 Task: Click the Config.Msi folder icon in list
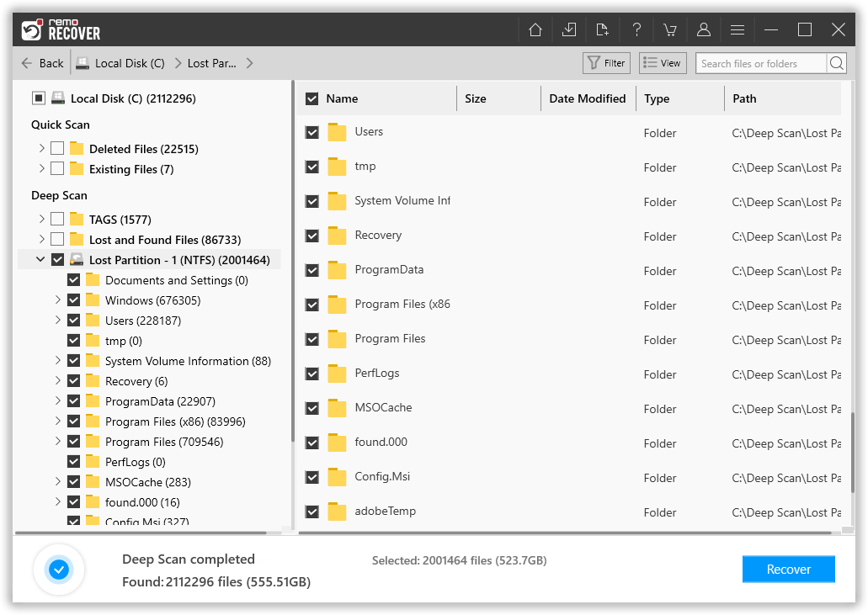(337, 477)
